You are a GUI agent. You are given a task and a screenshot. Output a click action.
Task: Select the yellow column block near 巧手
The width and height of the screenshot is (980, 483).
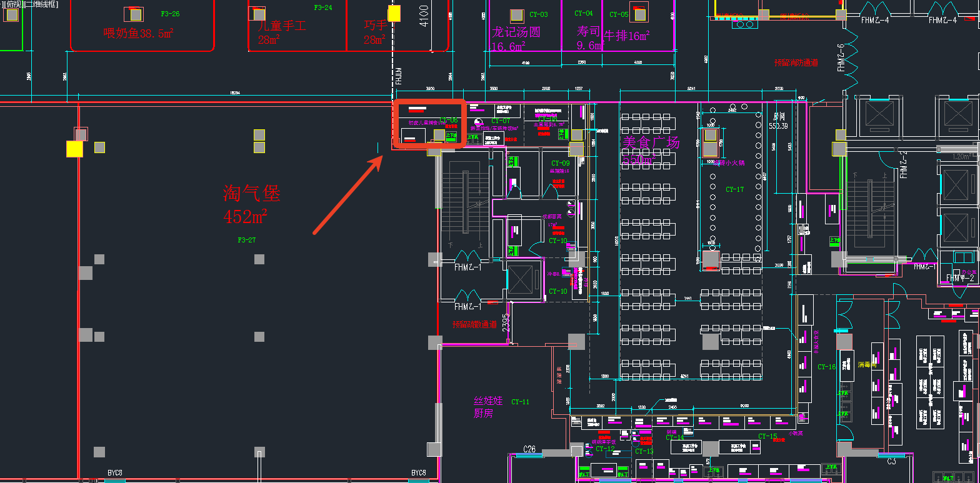coord(394,14)
